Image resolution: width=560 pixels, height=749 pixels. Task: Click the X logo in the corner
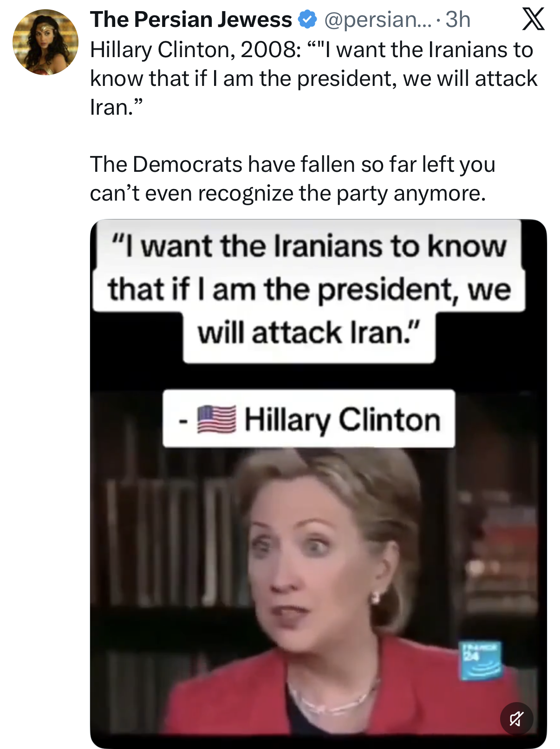click(x=533, y=20)
